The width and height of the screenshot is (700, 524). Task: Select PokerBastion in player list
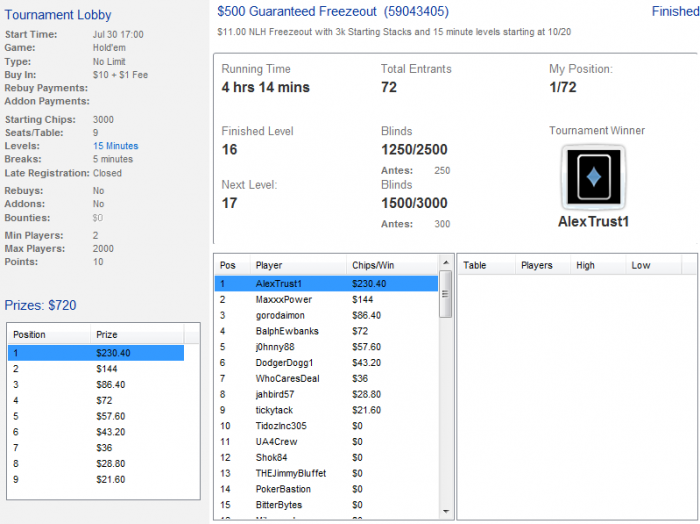pos(326,489)
